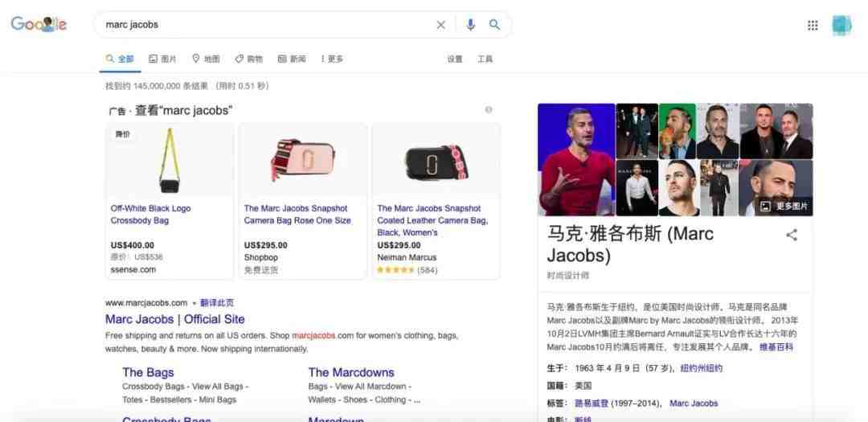Open the 工具 search tools

coord(485,59)
